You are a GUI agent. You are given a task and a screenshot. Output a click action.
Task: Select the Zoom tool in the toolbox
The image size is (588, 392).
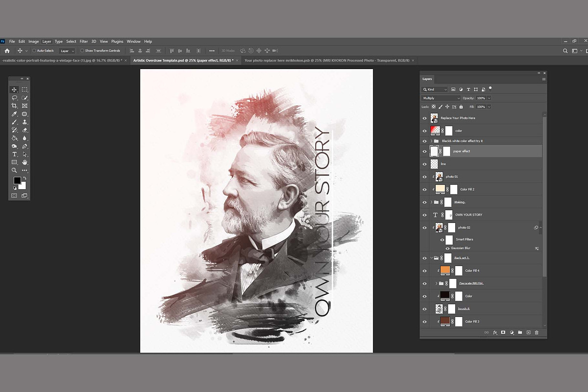pos(14,171)
